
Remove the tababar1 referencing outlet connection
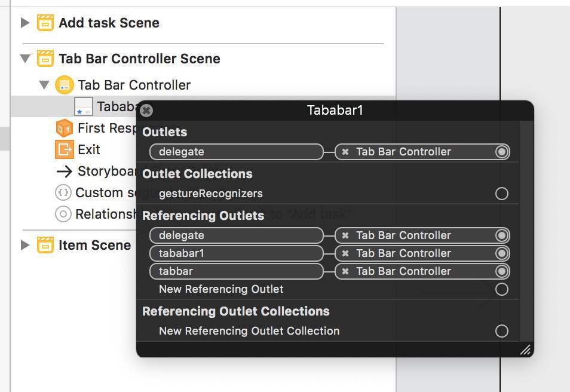pyautogui.click(x=345, y=253)
